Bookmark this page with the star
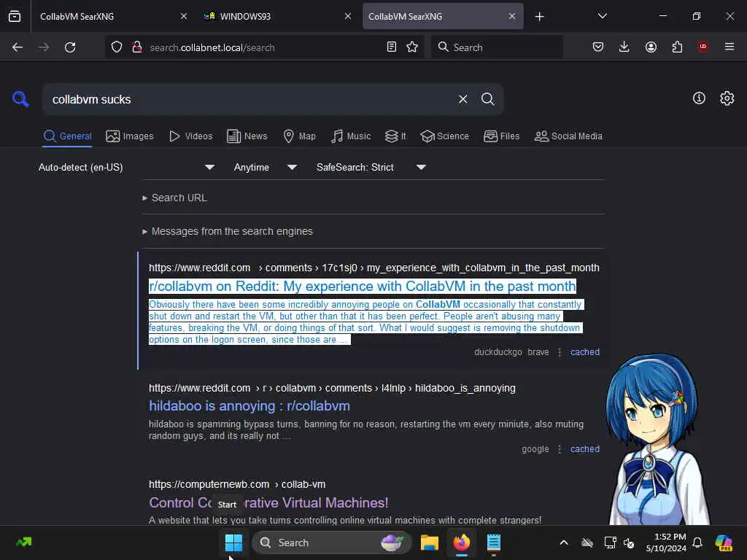747x560 pixels. click(x=412, y=47)
